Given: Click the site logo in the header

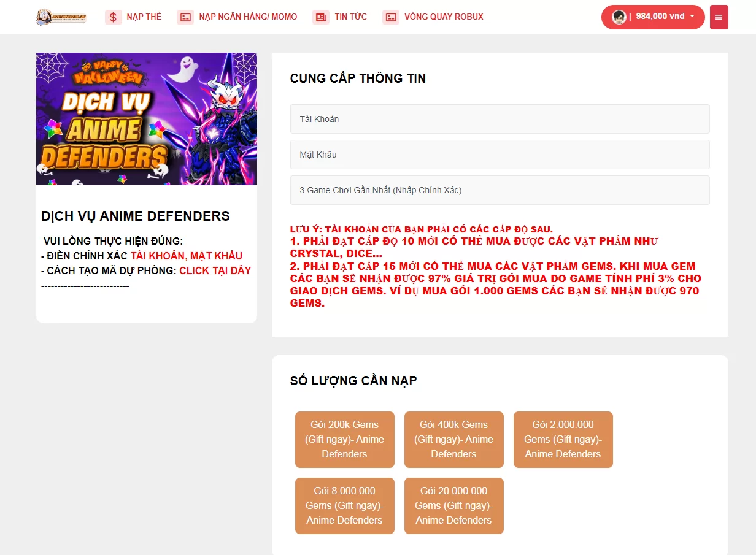Looking at the screenshot, I should [x=61, y=17].
